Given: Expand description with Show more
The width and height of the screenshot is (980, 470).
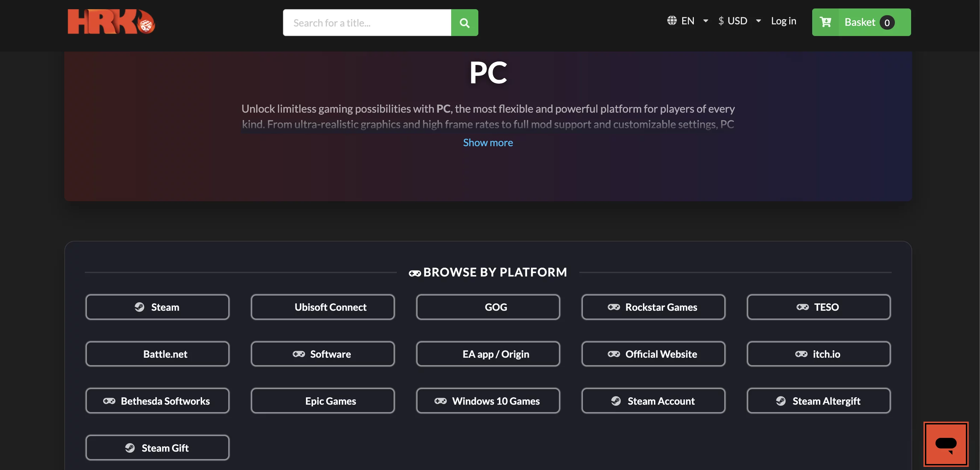Looking at the screenshot, I should click(x=488, y=143).
